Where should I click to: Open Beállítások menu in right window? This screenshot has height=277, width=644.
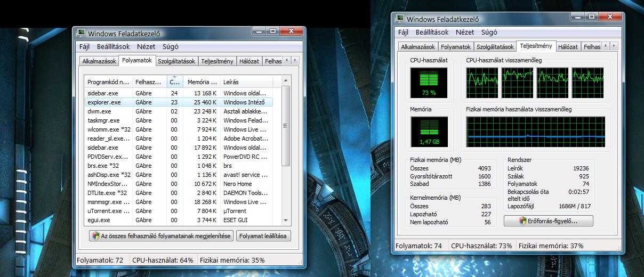432,32
